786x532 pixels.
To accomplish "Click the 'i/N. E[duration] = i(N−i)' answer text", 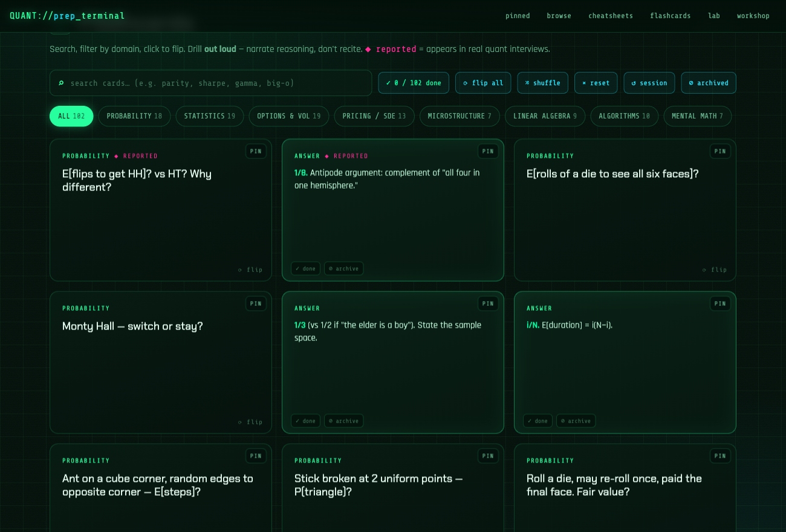I will click(x=570, y=325).
